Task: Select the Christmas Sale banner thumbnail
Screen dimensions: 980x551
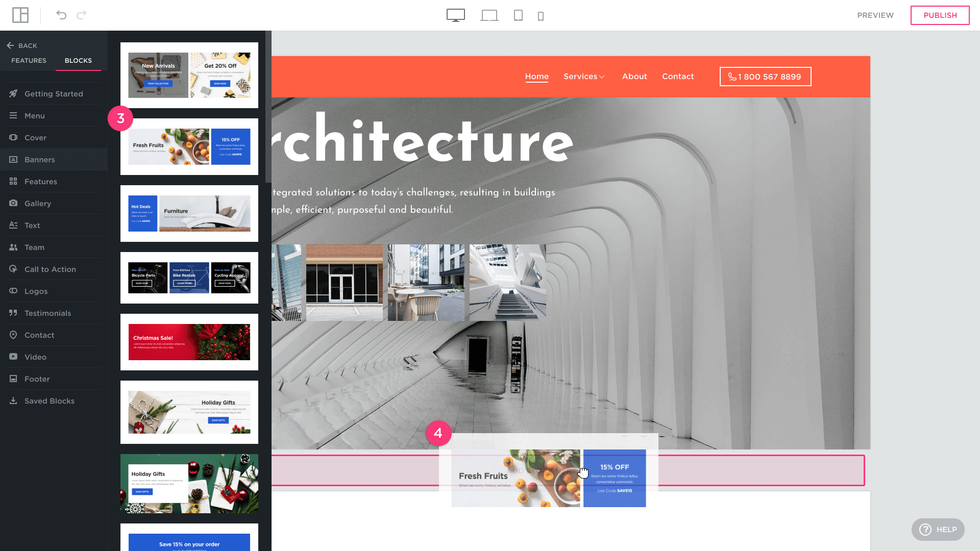Action: 189,342
